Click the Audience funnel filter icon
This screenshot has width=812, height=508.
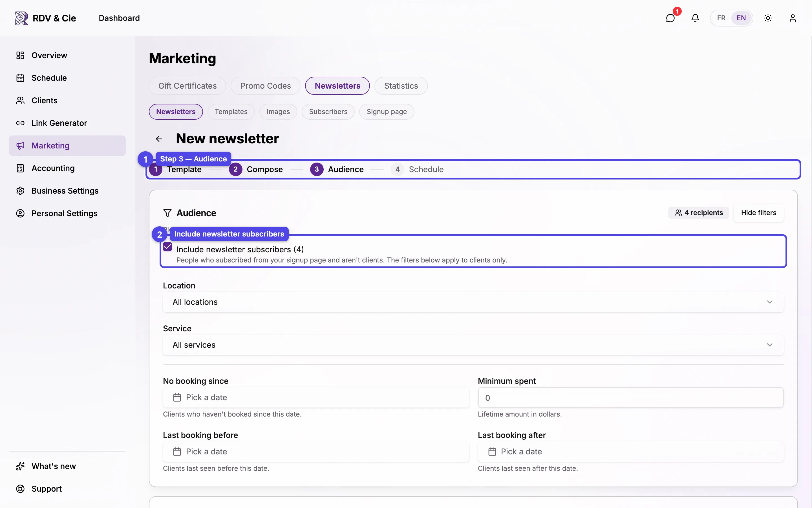pyautogui.click(x=167, y=213)
